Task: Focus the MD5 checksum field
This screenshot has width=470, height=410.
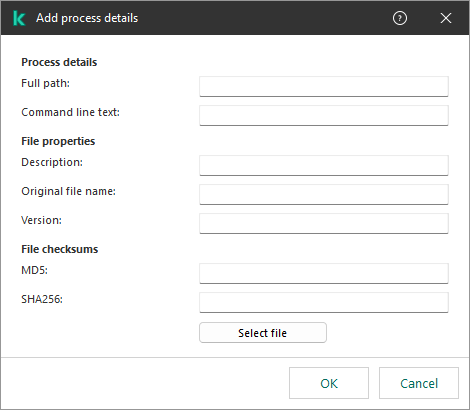Action: coord(324,274)
